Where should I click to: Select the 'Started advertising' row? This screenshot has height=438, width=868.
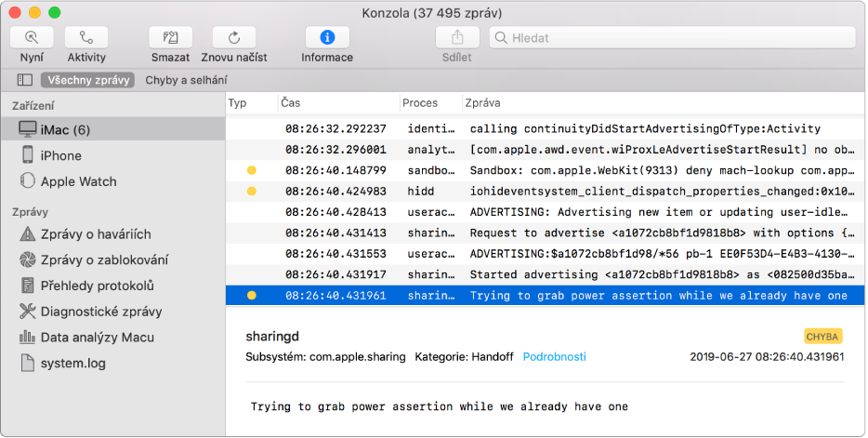(546, 274)
